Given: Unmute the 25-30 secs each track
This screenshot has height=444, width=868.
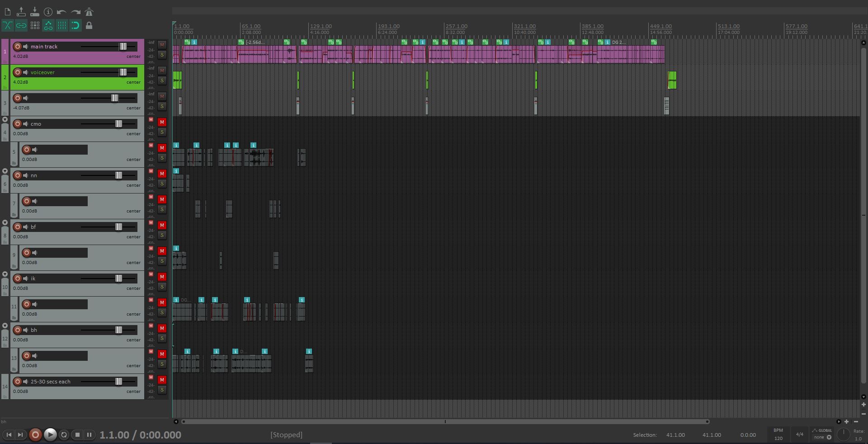Looking at the screenshot, I should [x=162, y=380].
